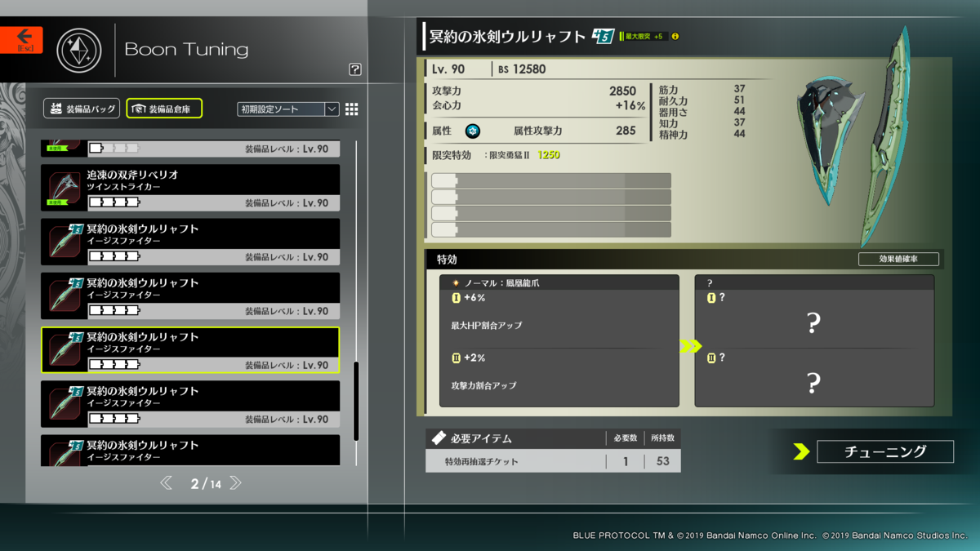
Task: Click the 耐久力 51 stat
Action: (702, 100)
